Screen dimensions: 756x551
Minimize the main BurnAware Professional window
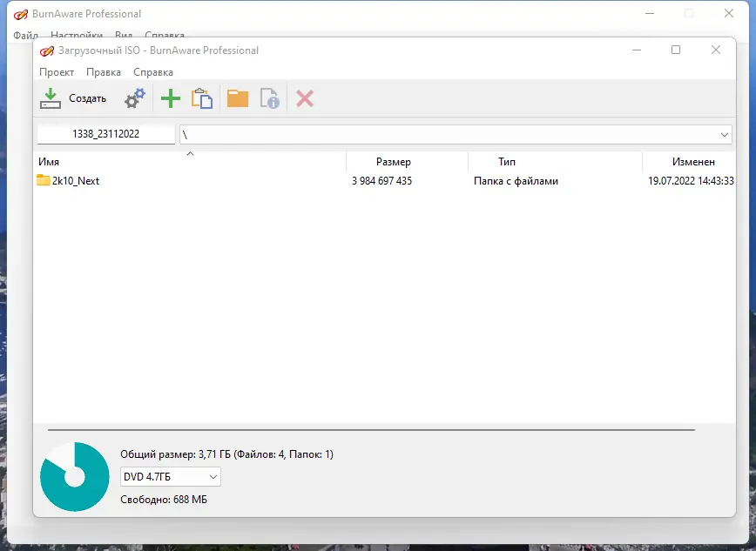pyautogui.click(x=650, y=14)
